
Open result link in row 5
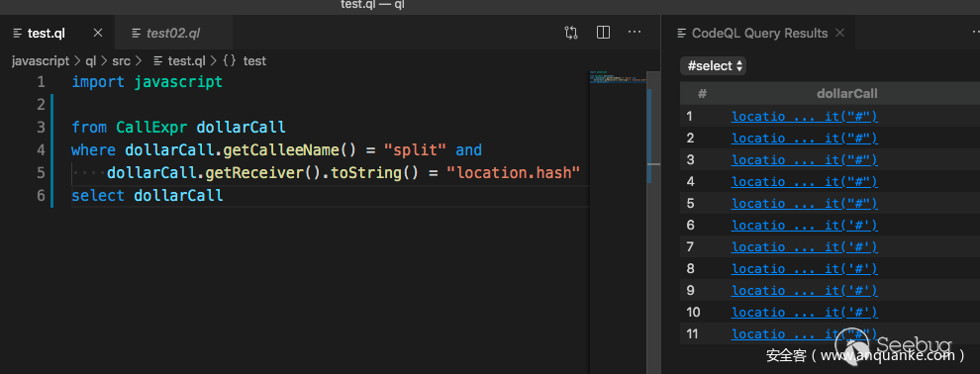point(805,204)
